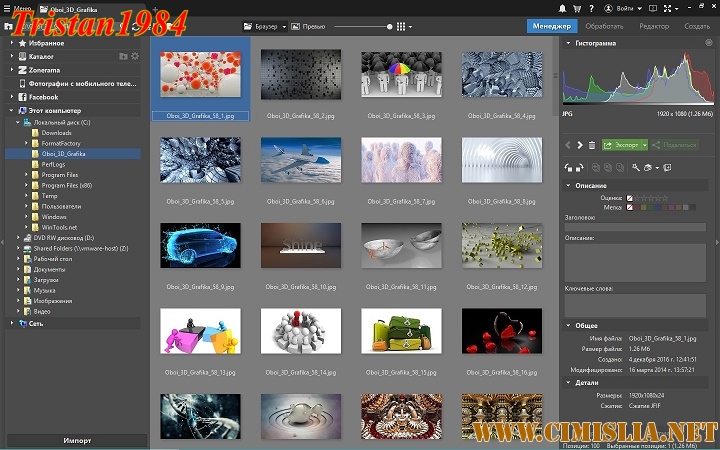Go to next image arrow
Image resolution: width=720 pixels, height=450 pixels.
coord(579,145)
